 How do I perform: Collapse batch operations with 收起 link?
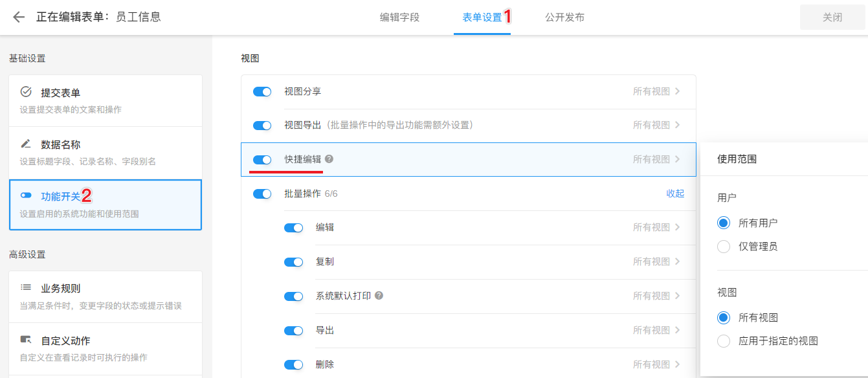click(675, 194)
